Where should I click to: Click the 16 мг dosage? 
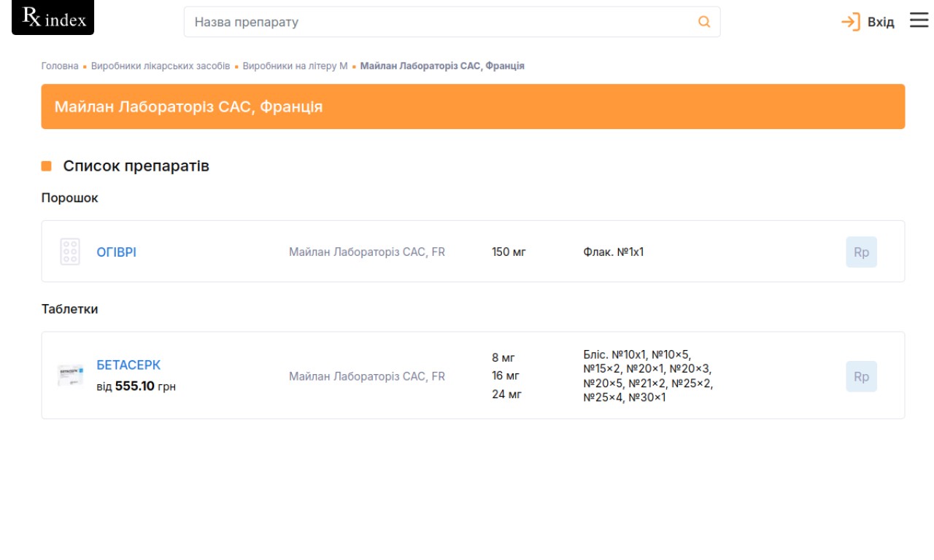506,376
